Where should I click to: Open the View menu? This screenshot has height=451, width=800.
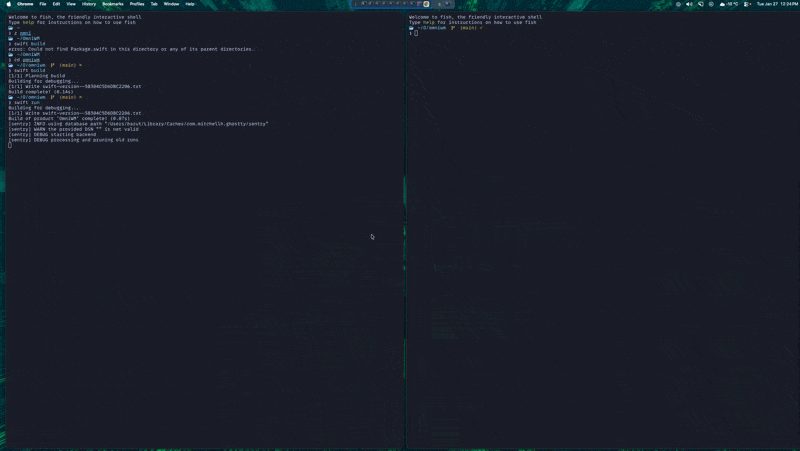pos(71,4)
